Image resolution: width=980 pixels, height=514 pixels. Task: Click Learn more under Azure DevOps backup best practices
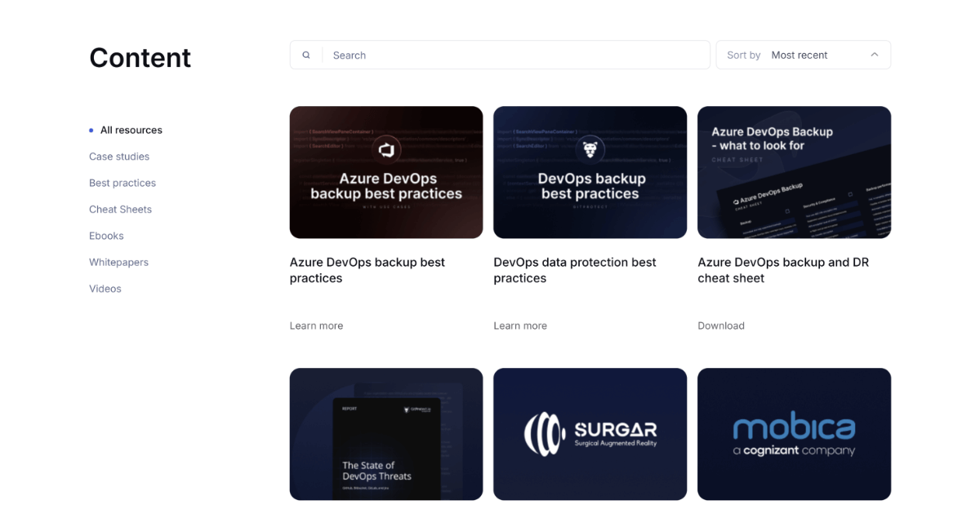(316, 325)
